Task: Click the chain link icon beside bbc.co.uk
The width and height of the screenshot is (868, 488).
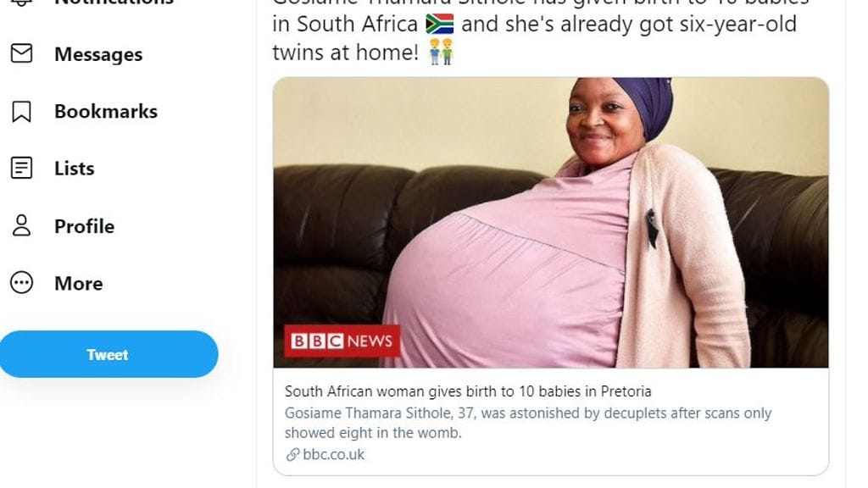Action: coord(292,455)
